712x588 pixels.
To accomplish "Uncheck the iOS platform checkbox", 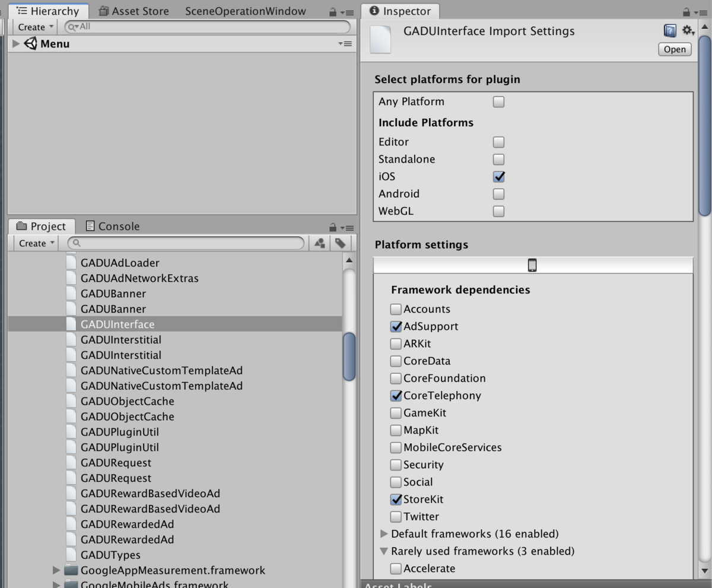I will [x=498, y=177].
